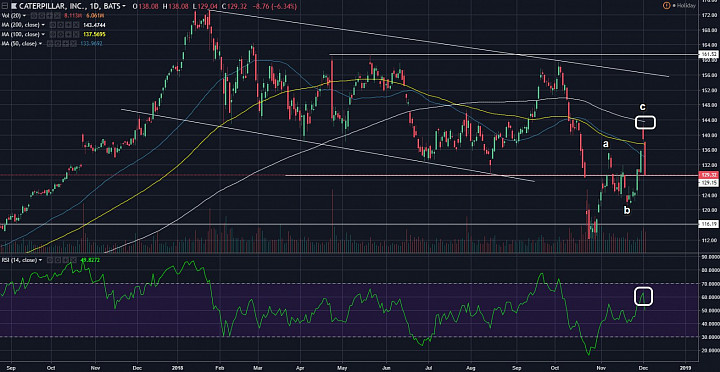The image size is (720, 372).
Task: Click the plus icon on MA (100, close) row
Action: point(68,34)
